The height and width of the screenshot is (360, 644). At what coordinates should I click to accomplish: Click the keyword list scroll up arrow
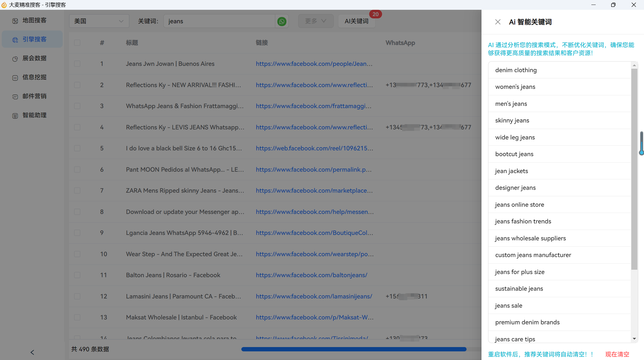pyautogui.click(x=634, y=65)
